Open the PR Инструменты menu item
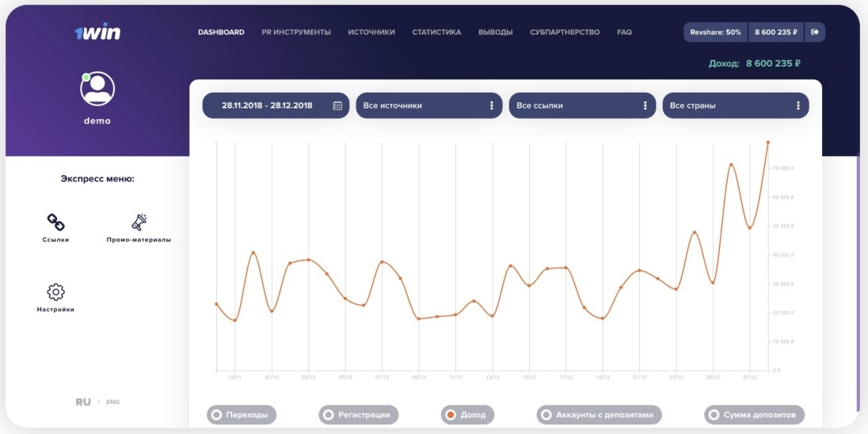Image resolution: width=868 pixels, height=434 pixels. click(296, 32)
